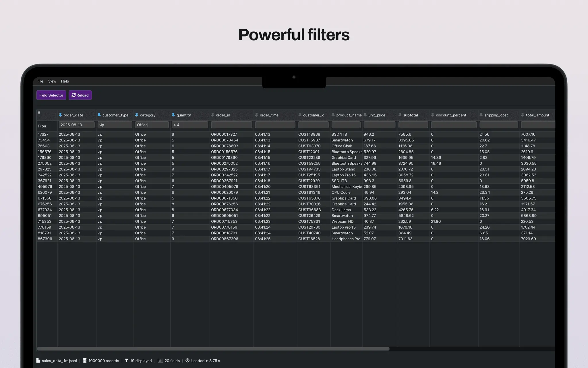Click sales_data_1m.jsonl file name

pos(59,361)
